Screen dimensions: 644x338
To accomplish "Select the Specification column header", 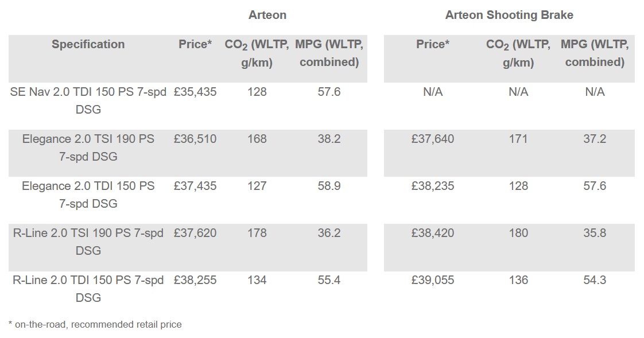I will pyautogui.click(x=88, y=44).
